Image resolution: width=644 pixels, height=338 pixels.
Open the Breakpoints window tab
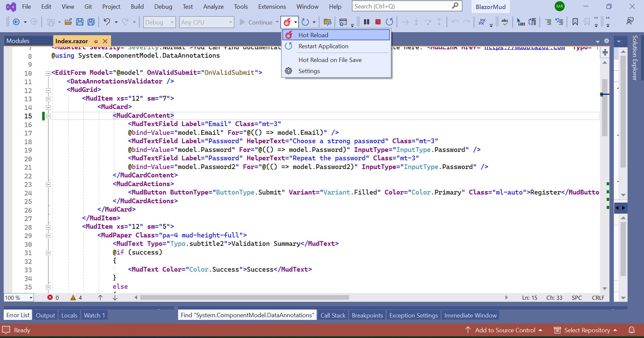coord(367,315)
